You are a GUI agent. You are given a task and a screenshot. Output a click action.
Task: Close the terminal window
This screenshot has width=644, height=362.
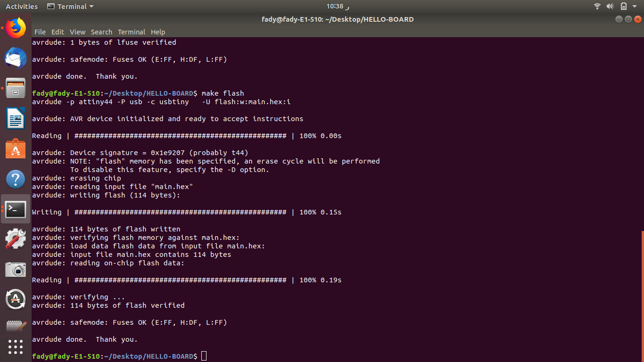[638, 19]
